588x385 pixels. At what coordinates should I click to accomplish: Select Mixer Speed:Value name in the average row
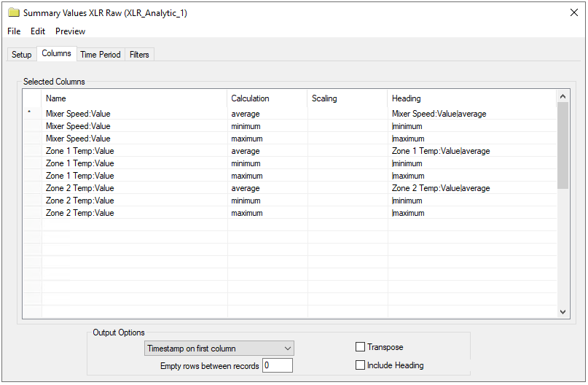(x=78, y=114)
